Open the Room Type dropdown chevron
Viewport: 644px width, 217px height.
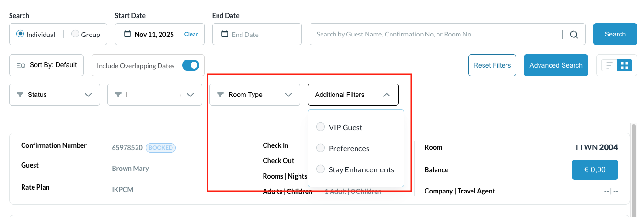pos(288,95)
